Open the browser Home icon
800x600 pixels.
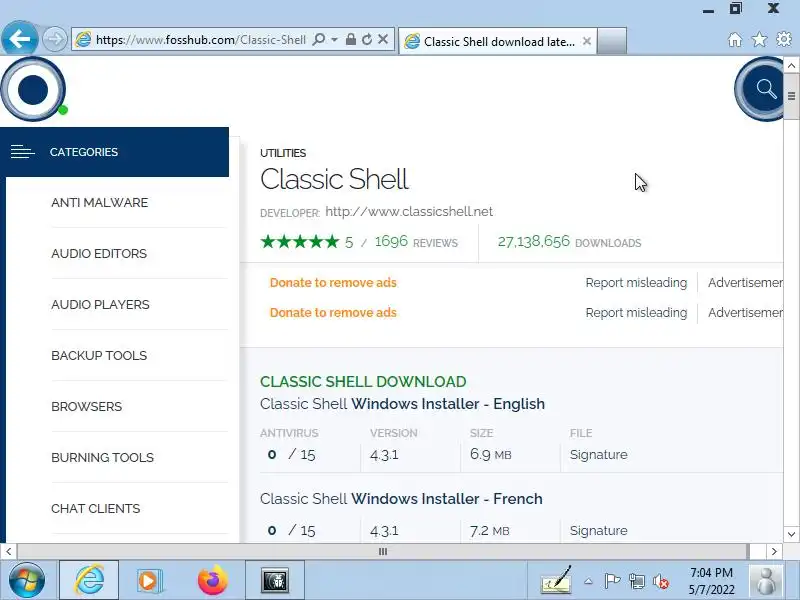coord(735,39)
